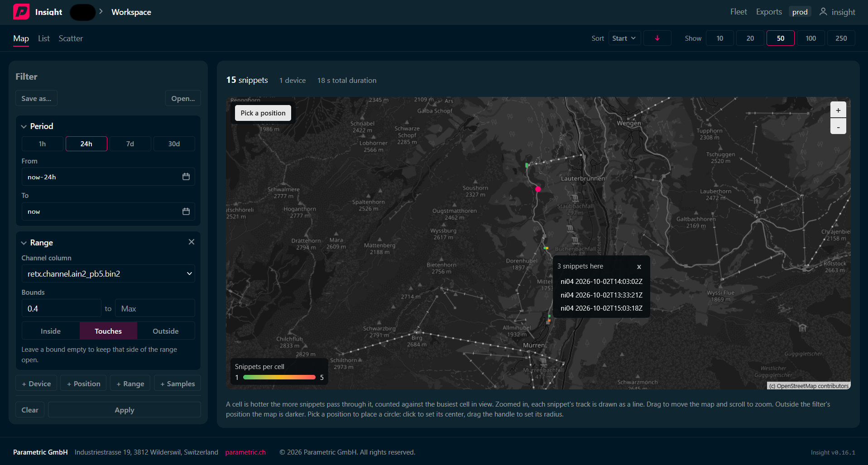Screen dimensions: 868x465
Task: Select the 24h period
Action: point(86,144)
